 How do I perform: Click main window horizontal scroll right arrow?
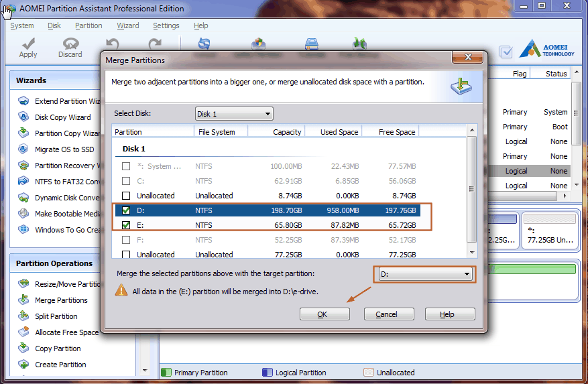click(x=565, y=196)
